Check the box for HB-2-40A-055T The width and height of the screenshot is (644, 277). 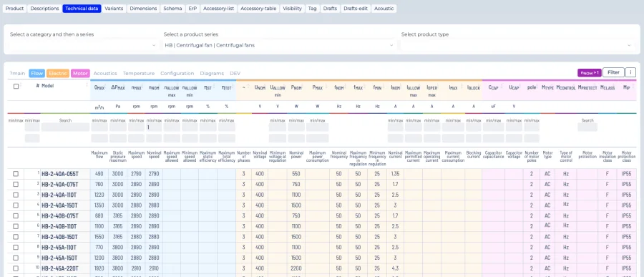[16, 174]
